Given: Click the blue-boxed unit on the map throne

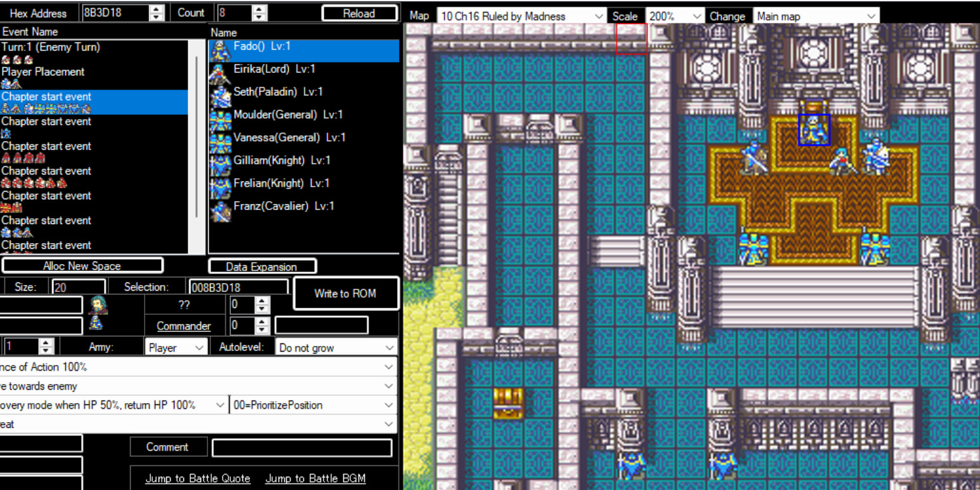Looking at the screenshot, I should (814, 130).
